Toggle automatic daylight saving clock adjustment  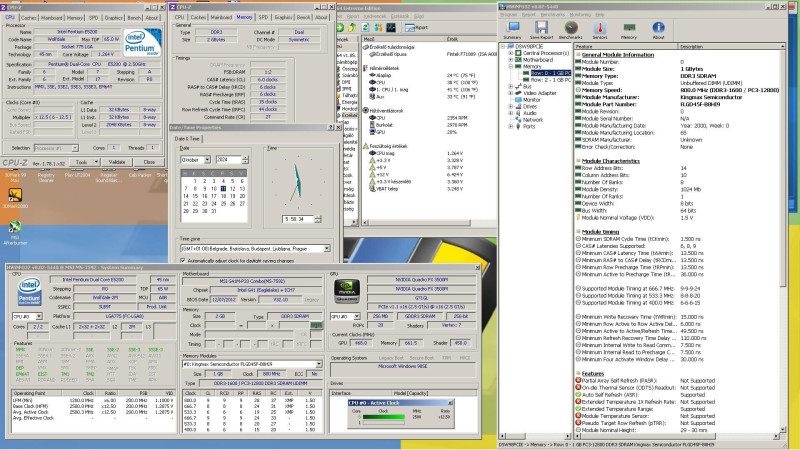[x=183, y=260]
